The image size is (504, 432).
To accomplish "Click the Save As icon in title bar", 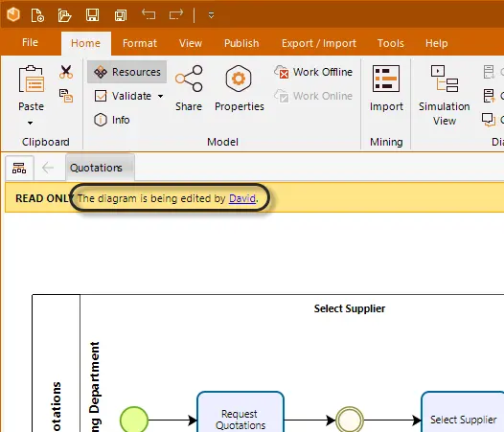I will 121,15.
